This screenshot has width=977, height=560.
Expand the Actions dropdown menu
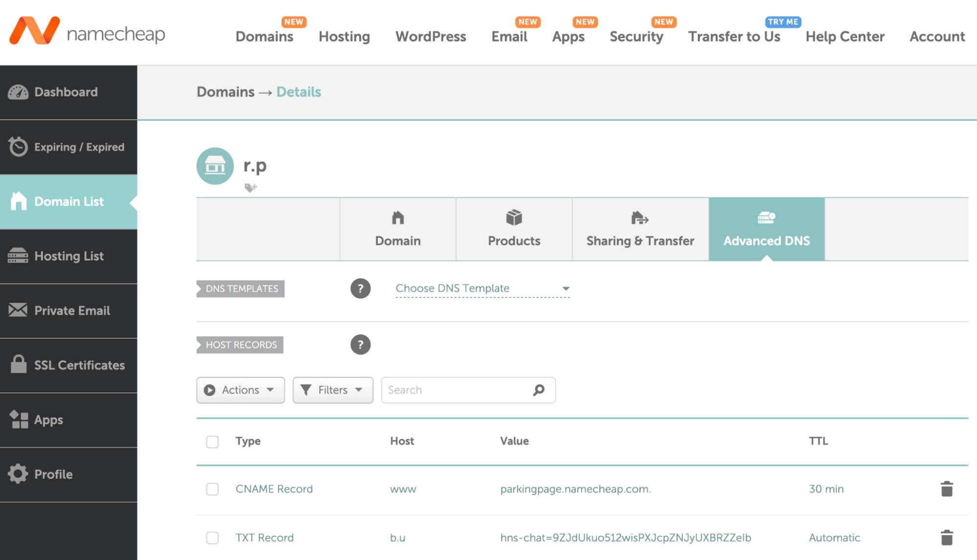[239, 389]
